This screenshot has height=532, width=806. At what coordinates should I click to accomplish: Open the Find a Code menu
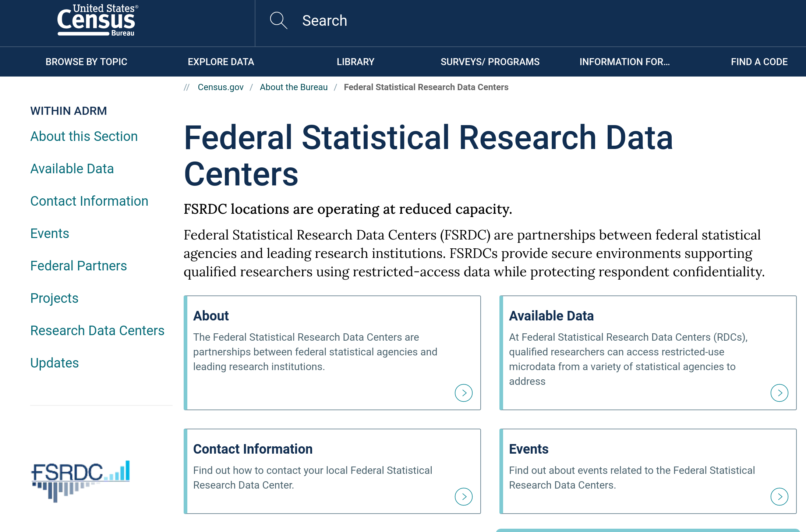pyautogui.click(x=759, y=62)
